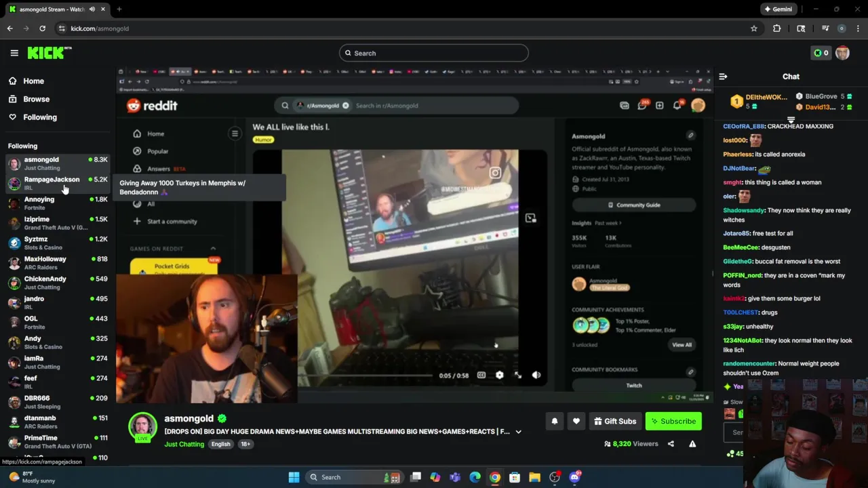
Task: Click the green Subscribe button
Action: 673,422
